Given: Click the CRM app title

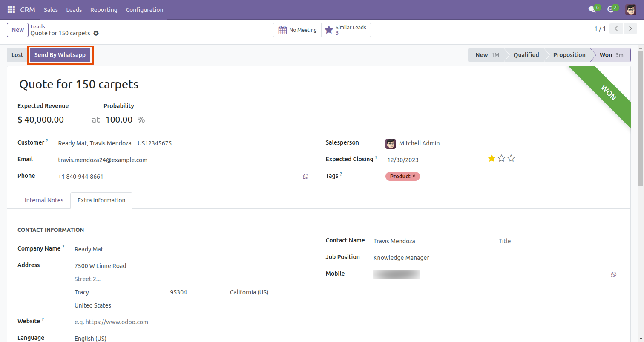Looking at the screenshot, I should tap(28, 9).
